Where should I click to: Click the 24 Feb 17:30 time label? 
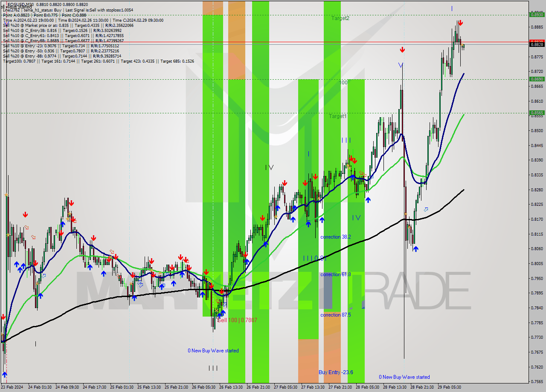[x=95, y=387]
